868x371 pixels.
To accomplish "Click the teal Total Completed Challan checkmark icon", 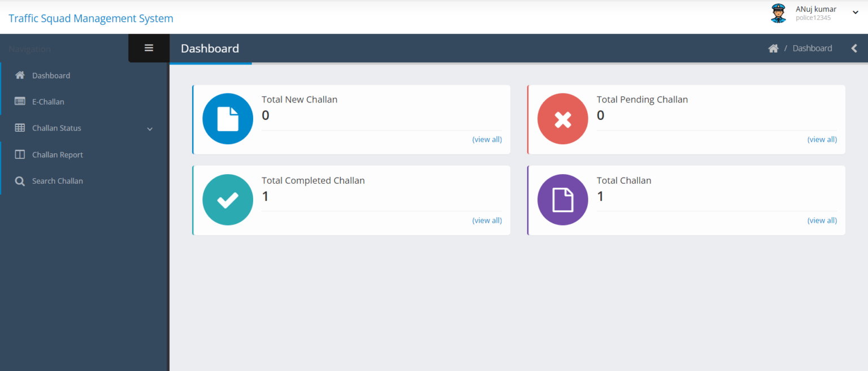I will 228,200.
